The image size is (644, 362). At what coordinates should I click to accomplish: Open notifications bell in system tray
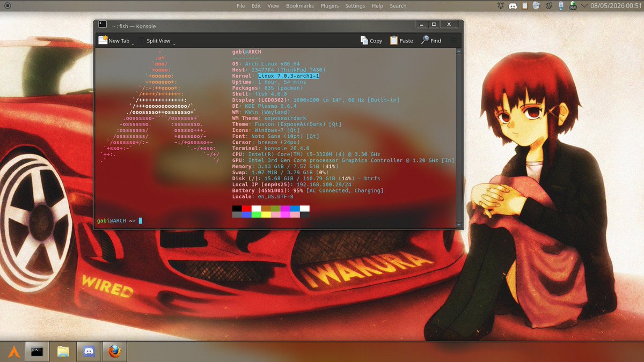[x=501, y=6]
